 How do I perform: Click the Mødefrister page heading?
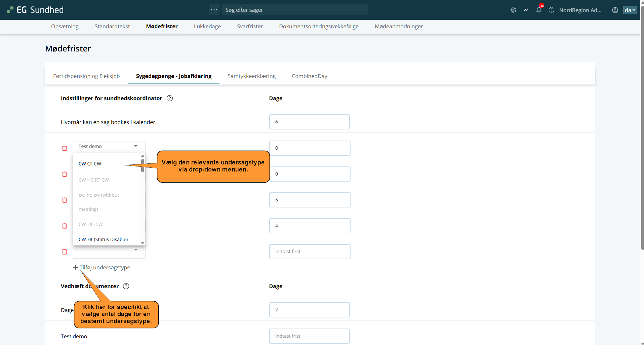coord(68,49)
